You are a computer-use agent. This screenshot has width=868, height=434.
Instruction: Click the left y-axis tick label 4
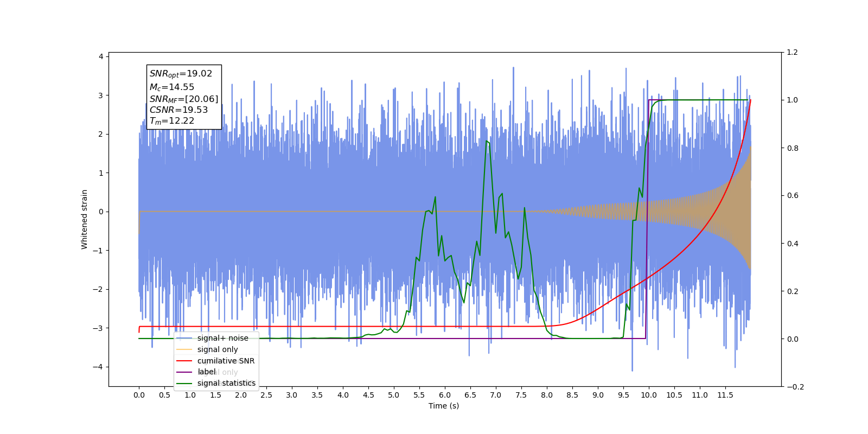pyautogui.click(x=101, y=56)
